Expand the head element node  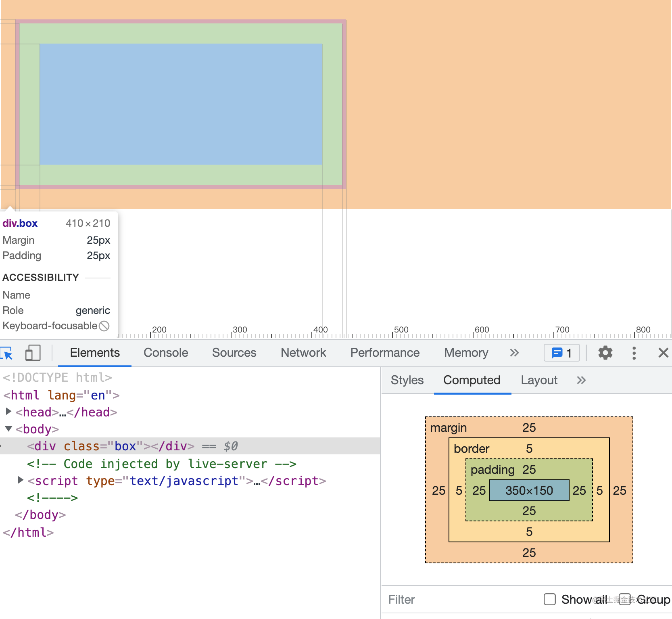[8, 412]
